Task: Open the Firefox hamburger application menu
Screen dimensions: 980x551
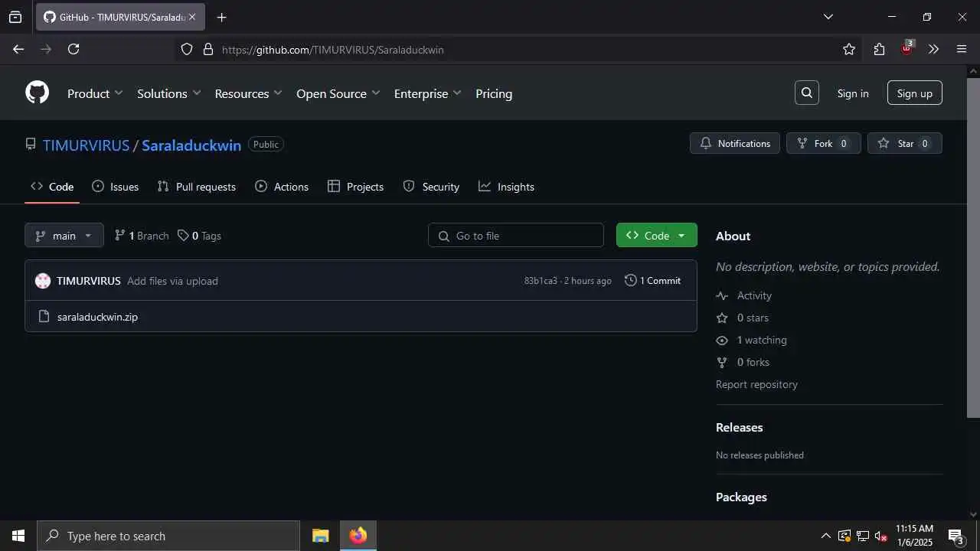Action: coord(962,49)
